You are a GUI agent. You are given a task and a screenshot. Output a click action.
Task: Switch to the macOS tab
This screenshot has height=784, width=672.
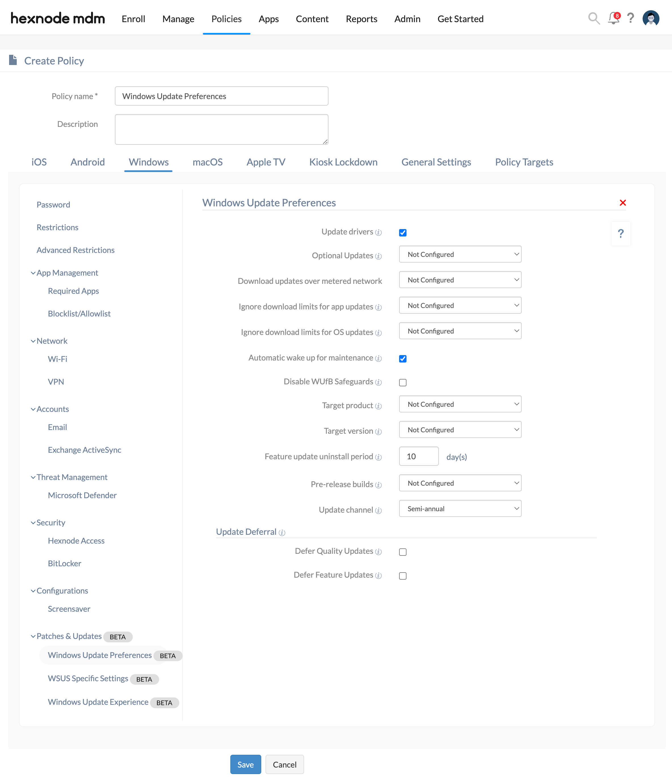coord(207,162)
